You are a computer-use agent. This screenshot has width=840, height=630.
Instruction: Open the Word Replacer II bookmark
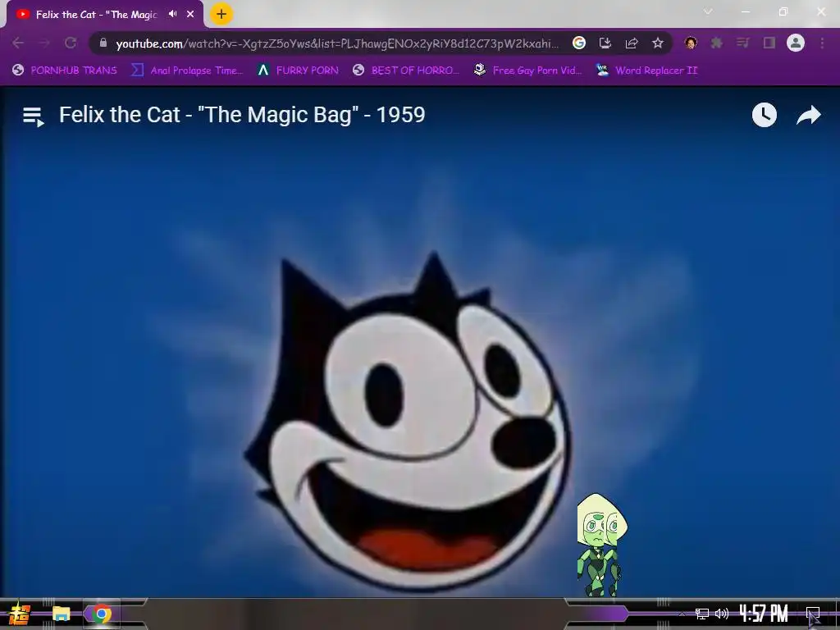click(647, 71)
